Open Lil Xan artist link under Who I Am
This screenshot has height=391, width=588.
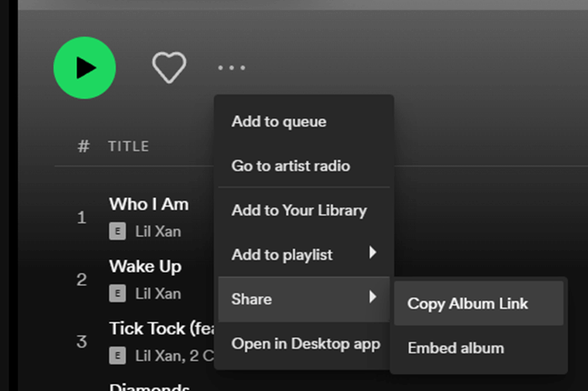click(158, 232)
